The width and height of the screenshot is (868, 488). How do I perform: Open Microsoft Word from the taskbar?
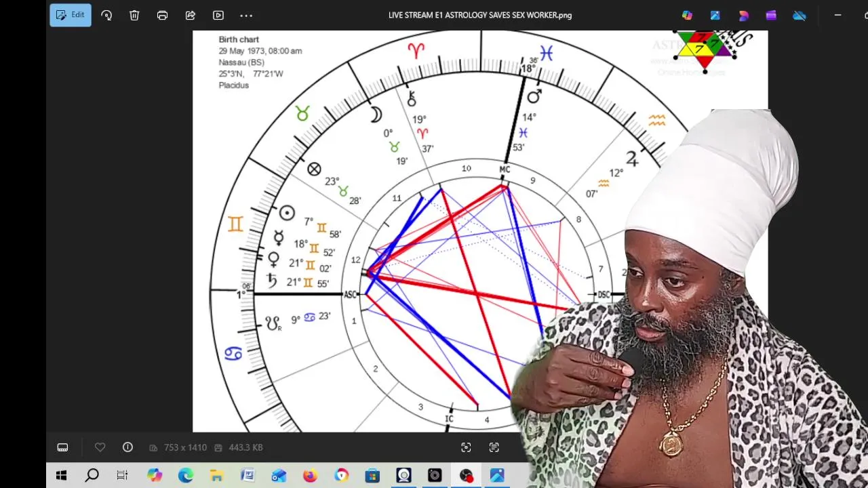(x=248, y=476)
